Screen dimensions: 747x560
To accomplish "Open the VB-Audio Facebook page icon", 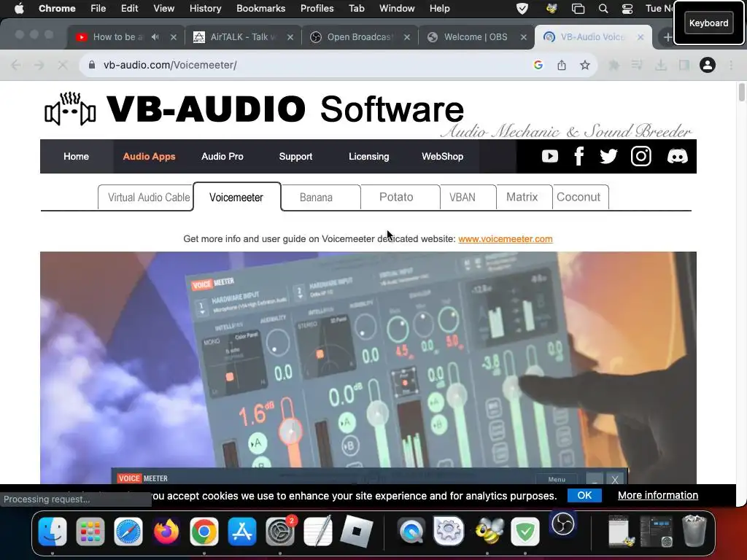I will tap(578, 156).
